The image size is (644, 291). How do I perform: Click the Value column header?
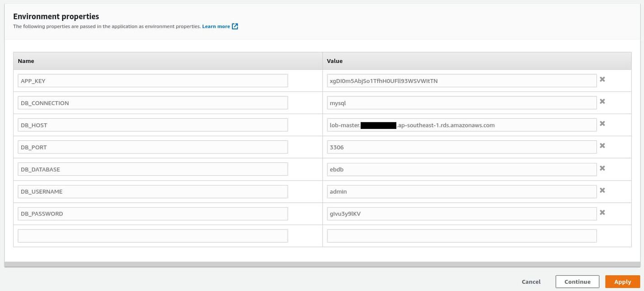[x=335, y=61]
